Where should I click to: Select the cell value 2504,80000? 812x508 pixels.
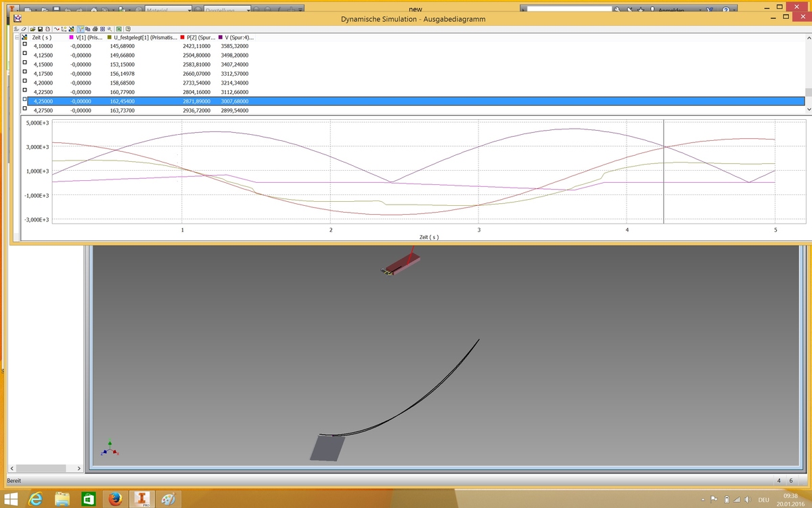[x=197, y=54]
